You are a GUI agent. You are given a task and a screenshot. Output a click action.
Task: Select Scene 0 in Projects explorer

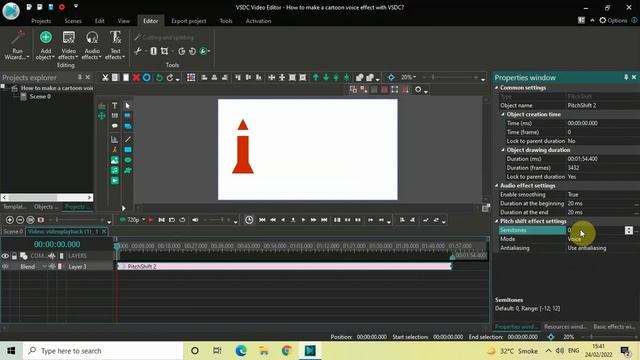pos(40,97)
